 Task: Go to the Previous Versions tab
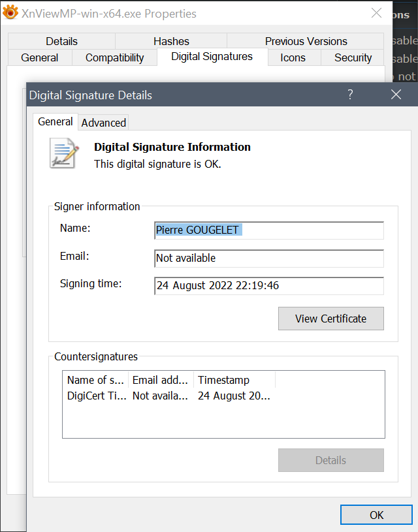pyautogui.click(x=306, y=41)
